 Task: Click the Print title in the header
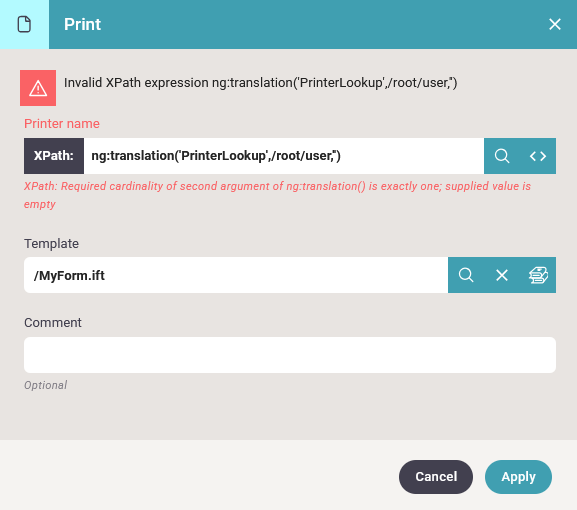click(x=82, y=24)
